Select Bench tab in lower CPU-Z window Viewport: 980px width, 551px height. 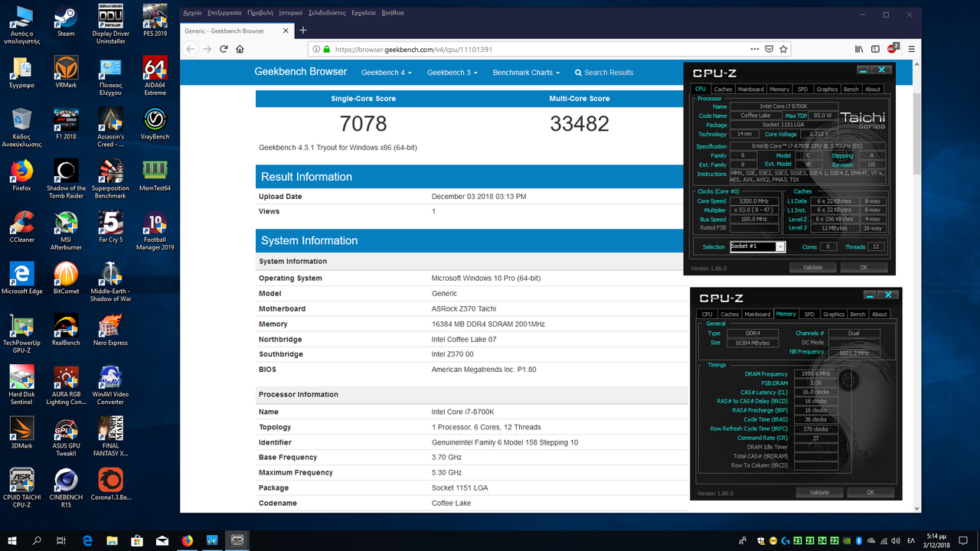coord(858,315)
